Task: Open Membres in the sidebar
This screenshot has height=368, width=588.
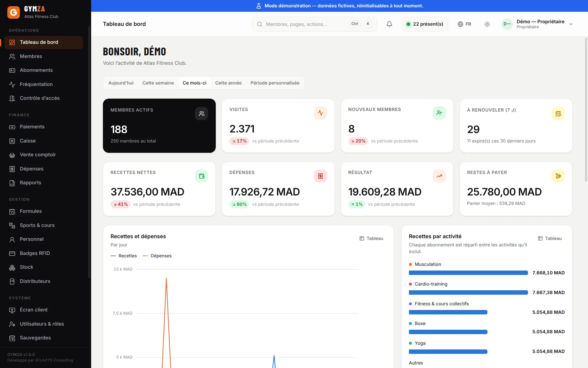Action: point(44,56)
